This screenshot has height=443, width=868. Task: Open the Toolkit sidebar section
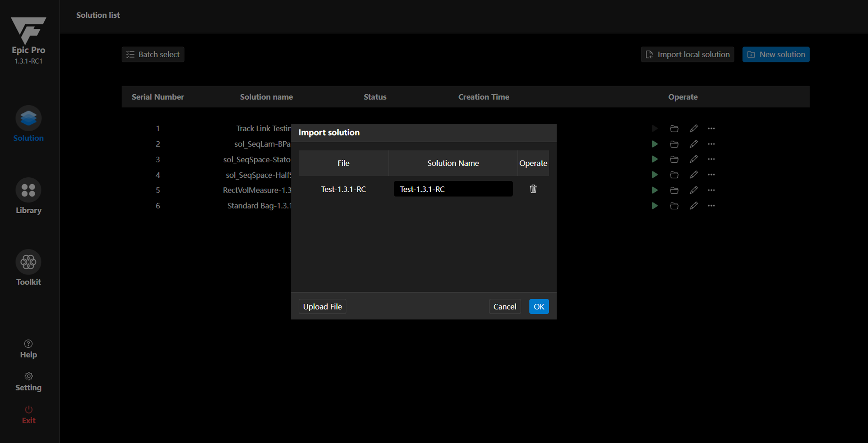click(x=28, y=262)
